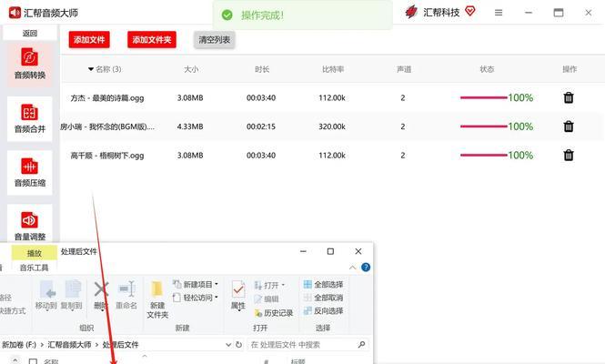
Task: Open the 音频转换 audio convert module
Action: (30, 64)
